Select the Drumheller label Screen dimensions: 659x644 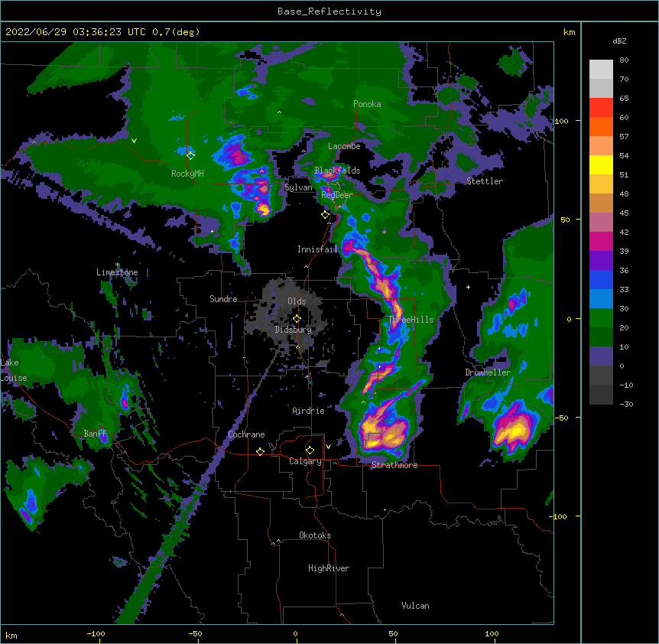point(488,372)
